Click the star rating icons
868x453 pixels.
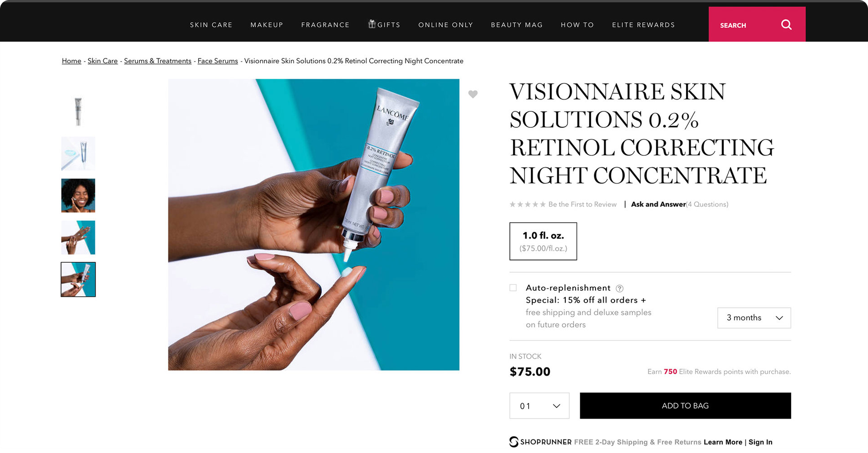527,205
